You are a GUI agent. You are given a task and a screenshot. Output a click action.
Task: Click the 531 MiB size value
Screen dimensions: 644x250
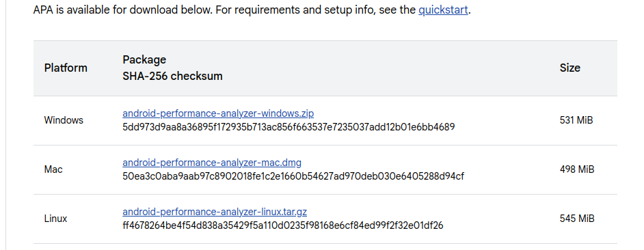[576, 120]
